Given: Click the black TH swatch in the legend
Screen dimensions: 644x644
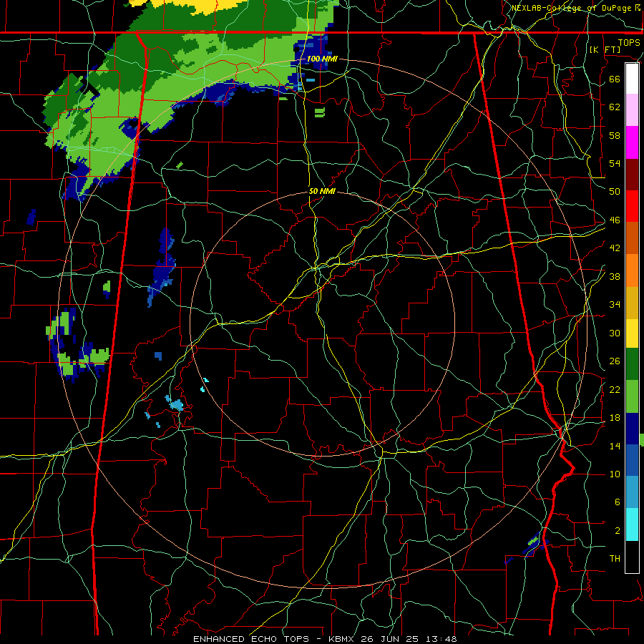Looking at the screenshot, I should pos(632,557).
